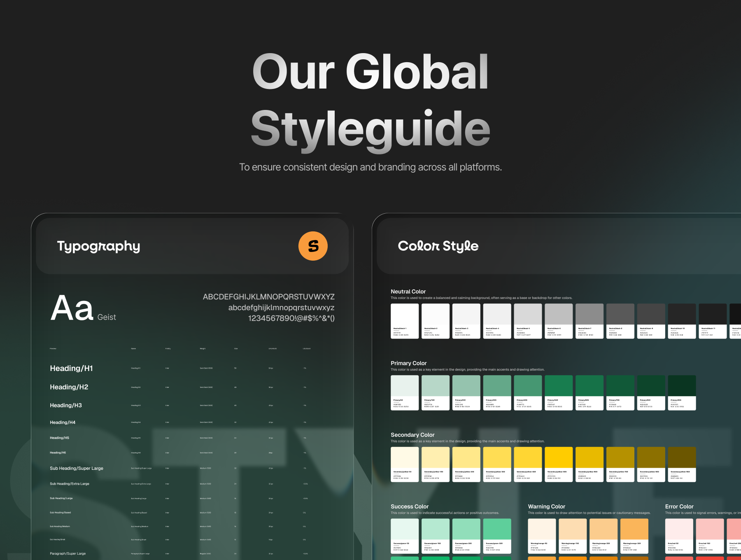Click the Typography panel title
Screen dimensions: 741x560
[98, 246]
